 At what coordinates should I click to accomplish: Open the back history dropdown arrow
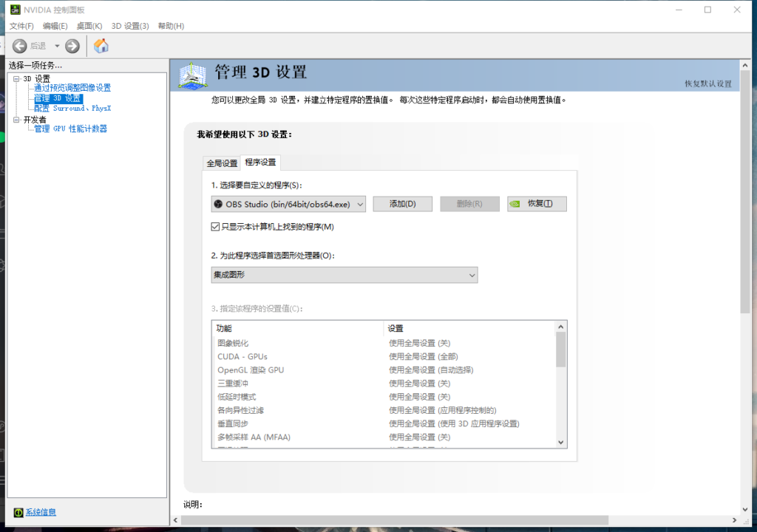pyautogui.click(x=57, y=46)
